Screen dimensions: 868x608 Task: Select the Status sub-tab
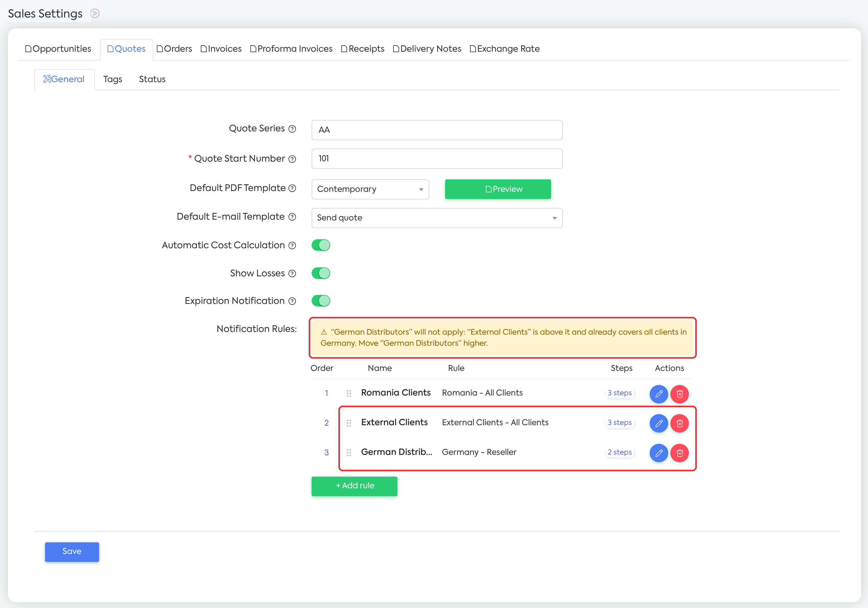(x=152, y=79)
